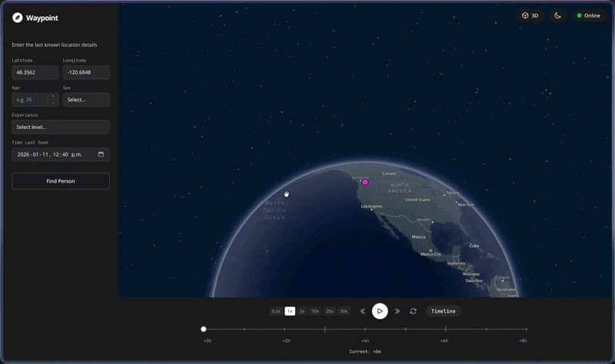615x364 pixels.
Task: Click the Cuba label on the globe
Action: click(x=474, y=246)
